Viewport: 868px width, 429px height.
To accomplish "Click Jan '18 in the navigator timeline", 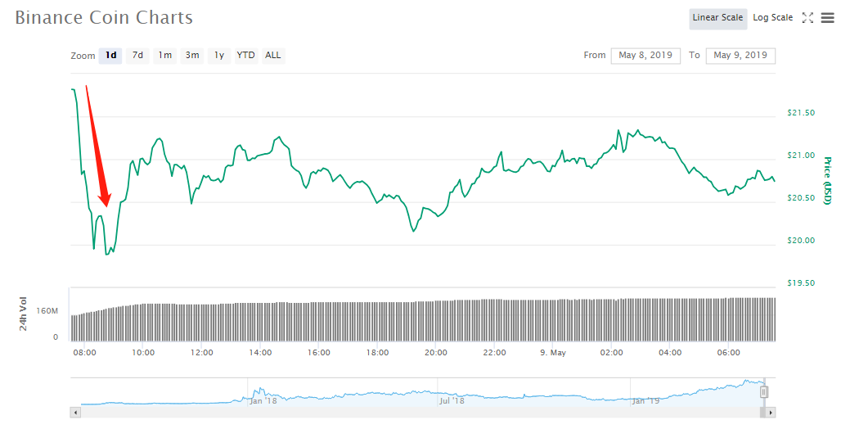I will point(263,400).
